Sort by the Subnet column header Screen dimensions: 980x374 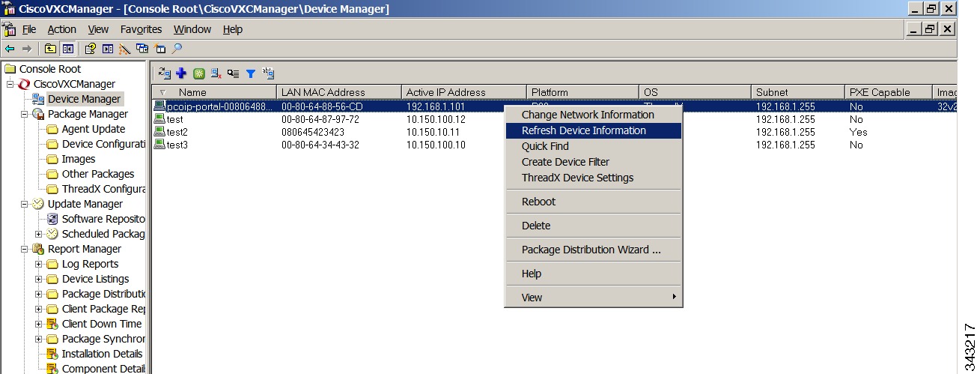click(x=797, y=92)
